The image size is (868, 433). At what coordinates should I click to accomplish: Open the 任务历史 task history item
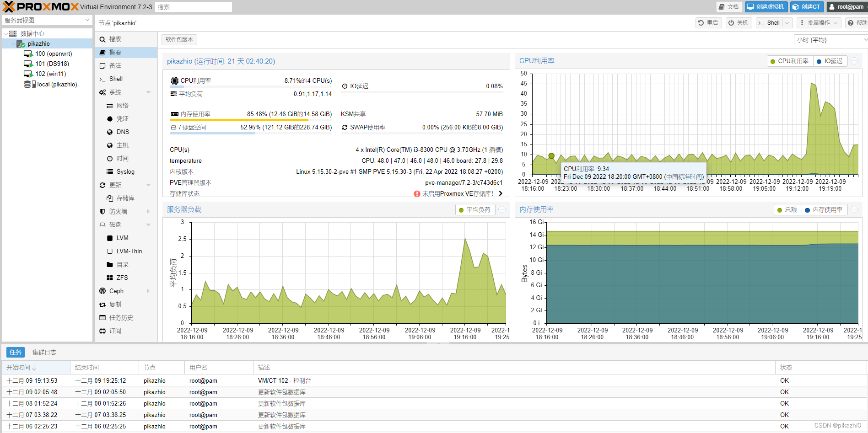[126, 318]
